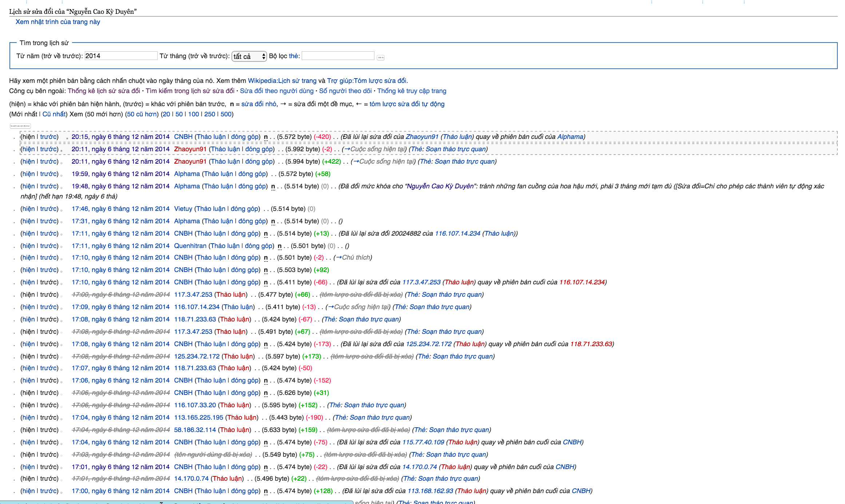845x504 pixels.
Task: Jump to oldest revisions via 'Cũ nhất'
Action: pyautogui.click(x=54, y=114)
